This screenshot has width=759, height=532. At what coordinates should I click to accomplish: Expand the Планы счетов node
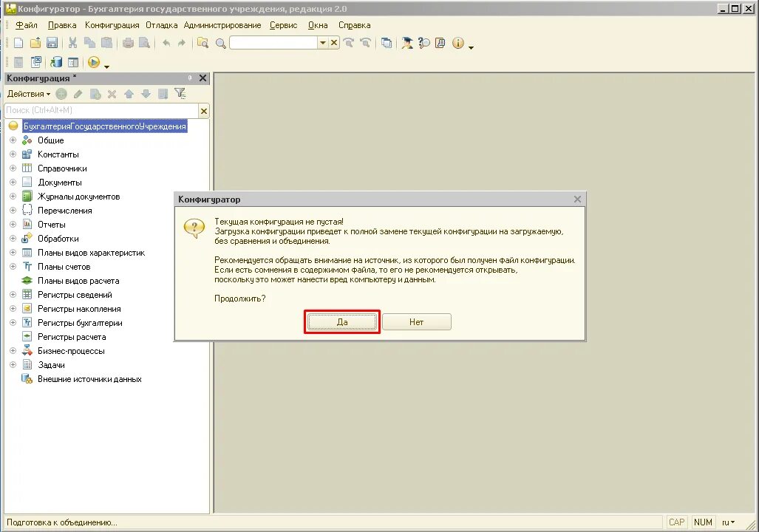(13, 267)
